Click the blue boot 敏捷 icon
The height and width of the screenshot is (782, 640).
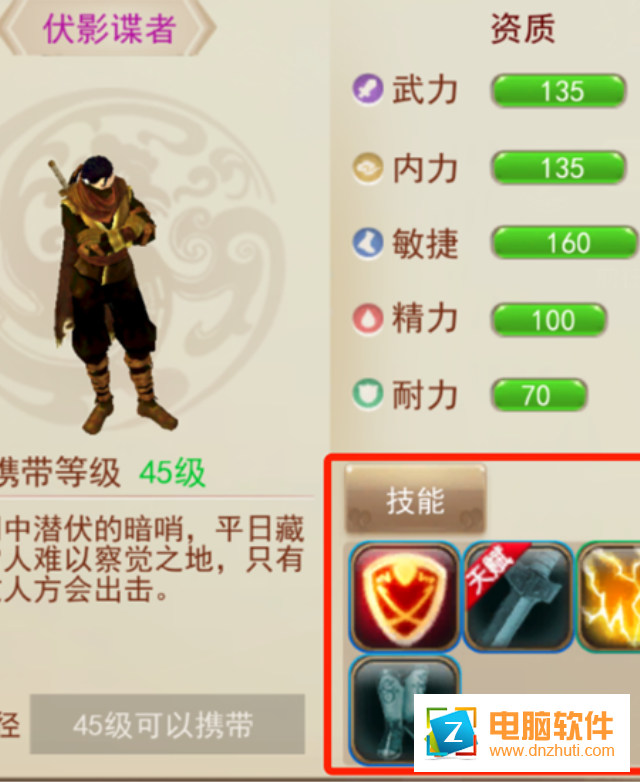point(368,243)
